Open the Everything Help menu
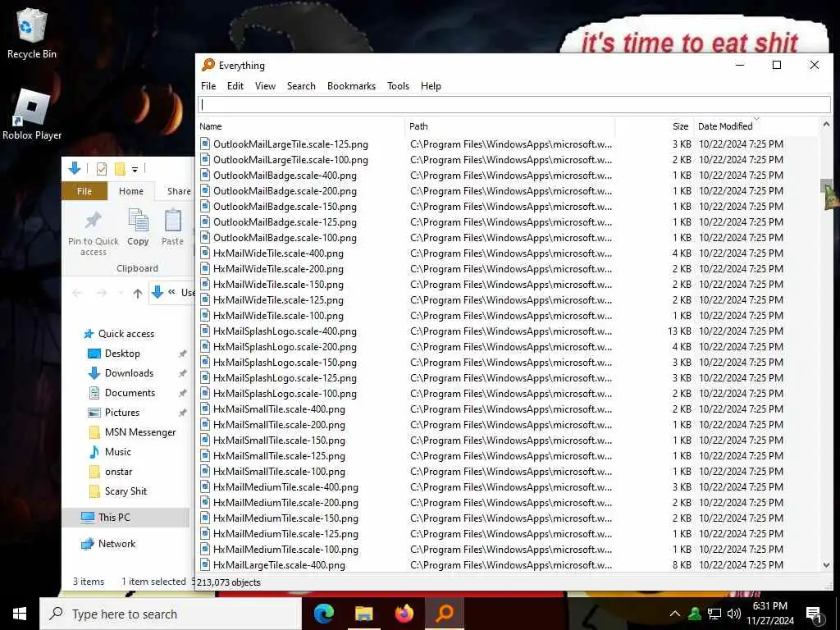Image resolution: width=840 pixels, height=630 pixels. (x=431, y=85)
